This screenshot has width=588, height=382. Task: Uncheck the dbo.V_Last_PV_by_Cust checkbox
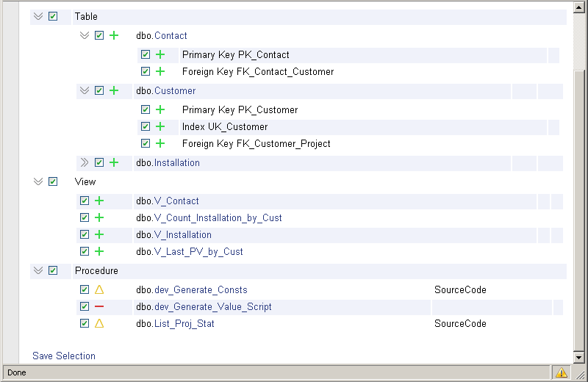coord(85,251)
